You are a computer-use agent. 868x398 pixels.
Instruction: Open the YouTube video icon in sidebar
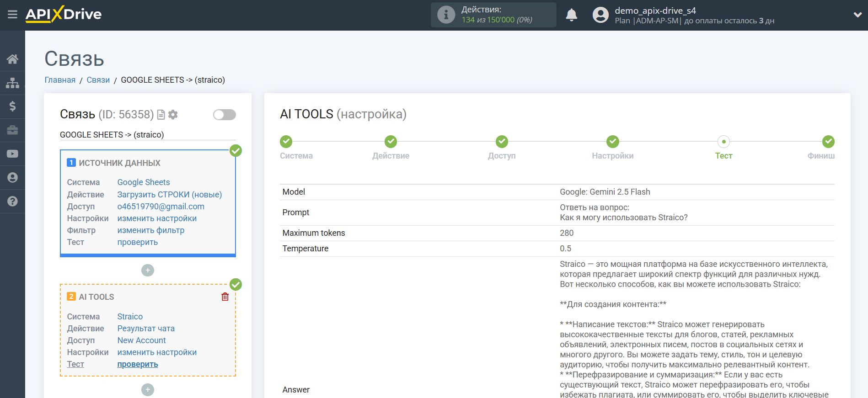point(12,154)
